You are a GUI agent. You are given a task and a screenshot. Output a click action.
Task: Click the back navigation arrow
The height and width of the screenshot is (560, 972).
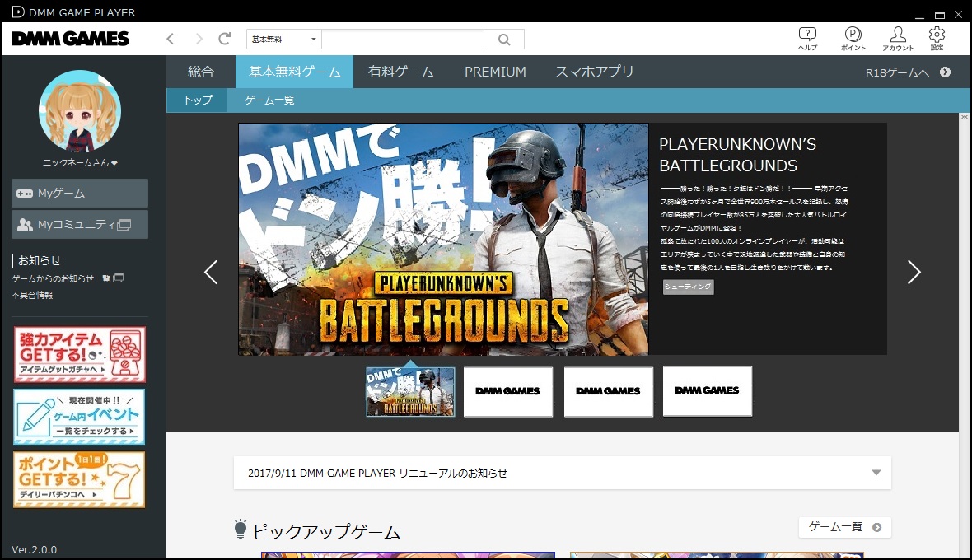coord(171,38)
